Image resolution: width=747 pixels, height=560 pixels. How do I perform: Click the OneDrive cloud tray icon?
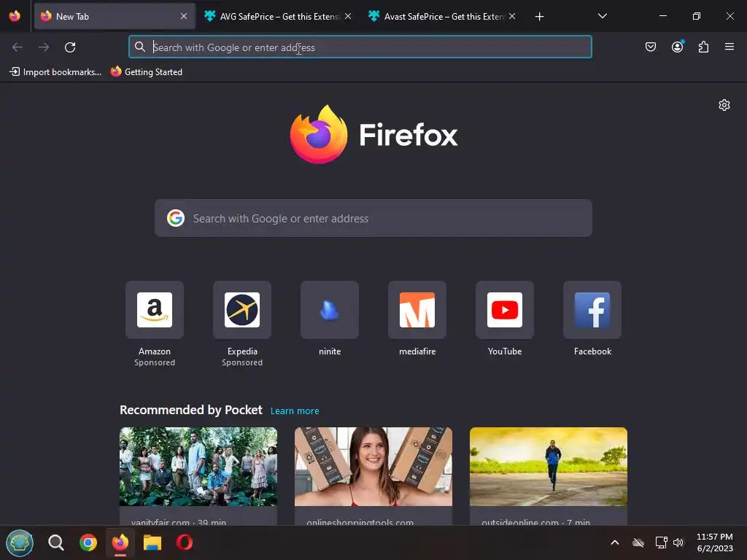638,542
